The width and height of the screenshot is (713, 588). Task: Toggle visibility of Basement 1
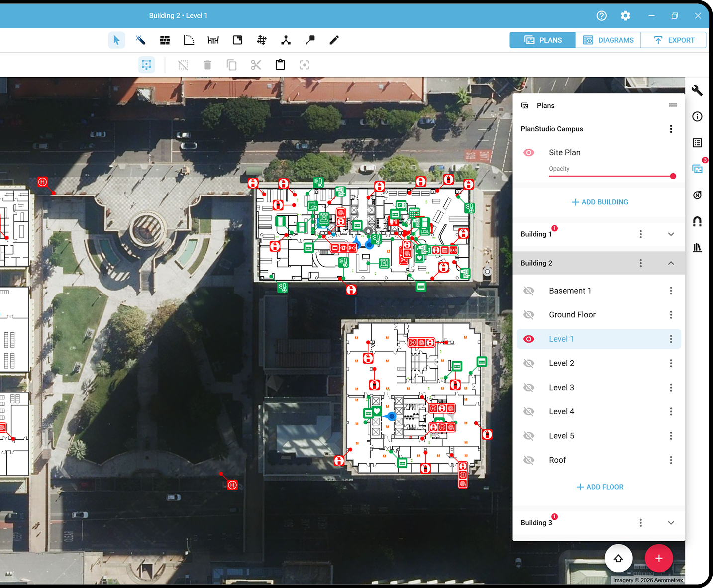pyautogui.click(x=529, y=291)
